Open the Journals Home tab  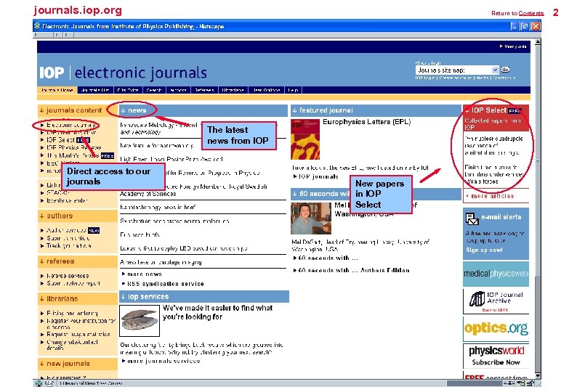[57, 90]
